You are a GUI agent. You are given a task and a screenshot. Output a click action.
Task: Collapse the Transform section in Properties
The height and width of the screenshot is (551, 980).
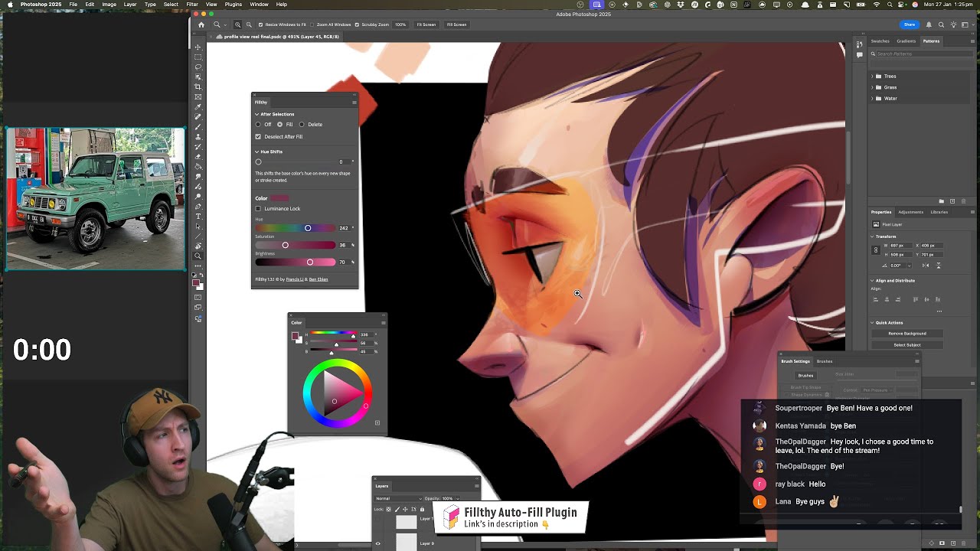click(872, 236)
